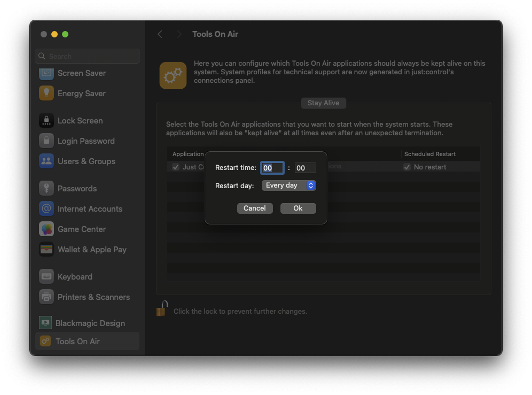Open Passwords key icon
The height and width of the screenshot is (395, 532).
pyautogui.click(x=46, y=189)
